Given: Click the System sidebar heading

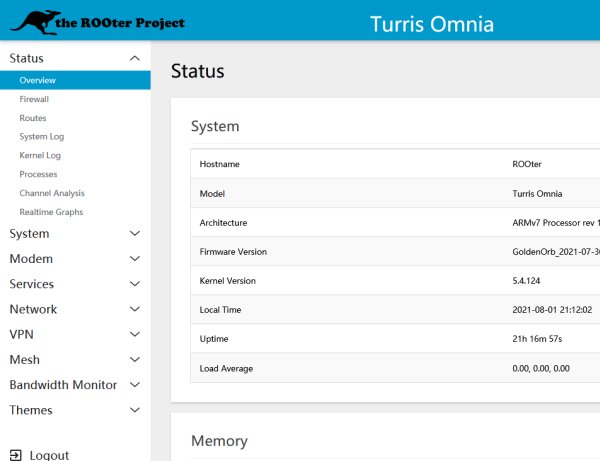Looking at the screenshot, I should (29, 233).
